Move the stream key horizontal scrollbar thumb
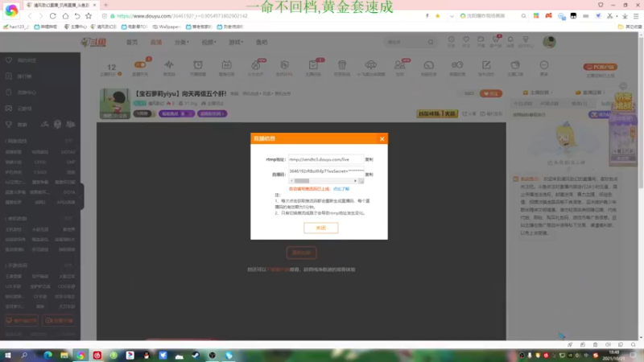This screenshot has width=644, height=362. click(x=301, y=181)
